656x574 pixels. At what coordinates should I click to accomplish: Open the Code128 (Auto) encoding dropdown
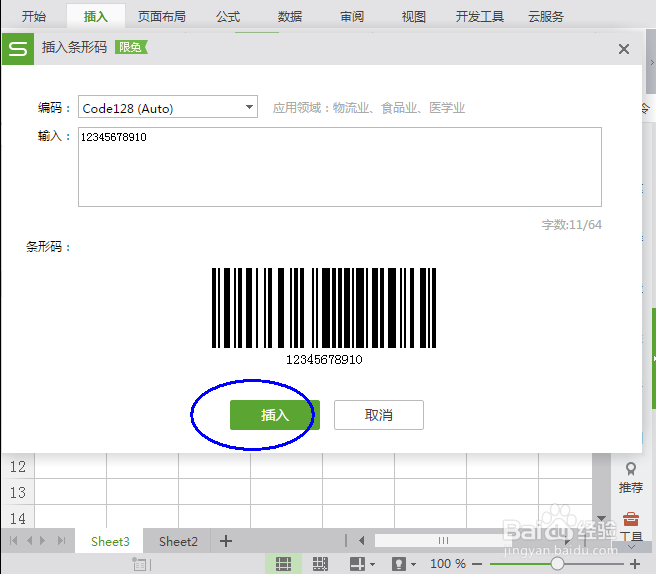(x=168, y=108)
